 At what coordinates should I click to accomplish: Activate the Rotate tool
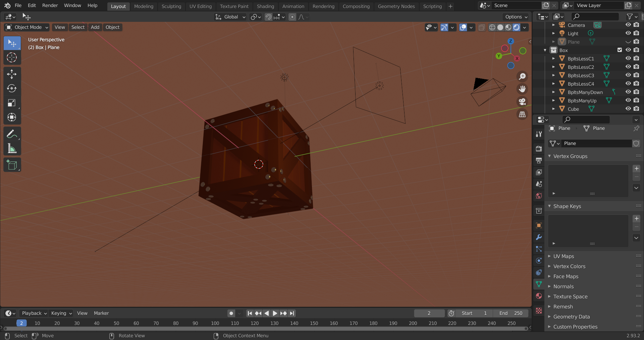coord(12,88)
